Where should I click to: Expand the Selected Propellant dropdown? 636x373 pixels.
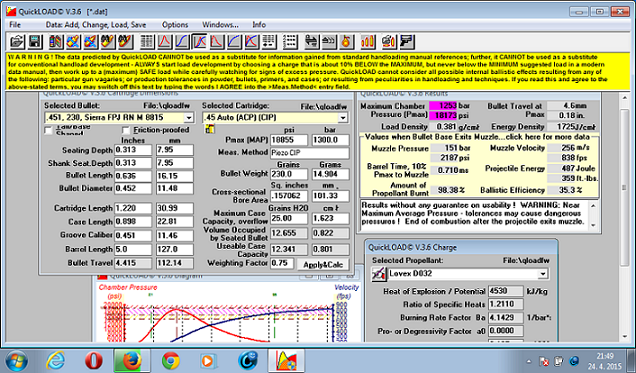(542, 274)
